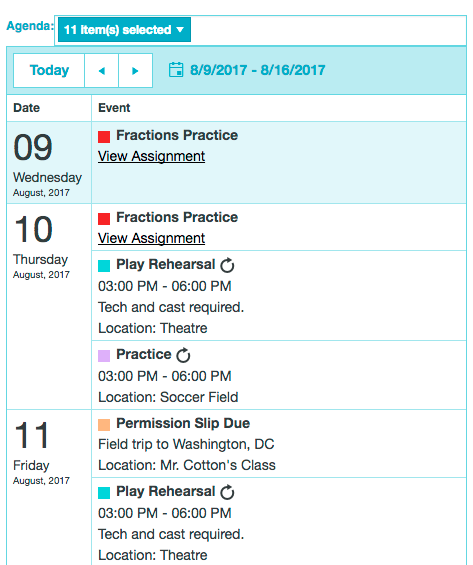Select the Practice event at Soccer Field

coord(279,375)
